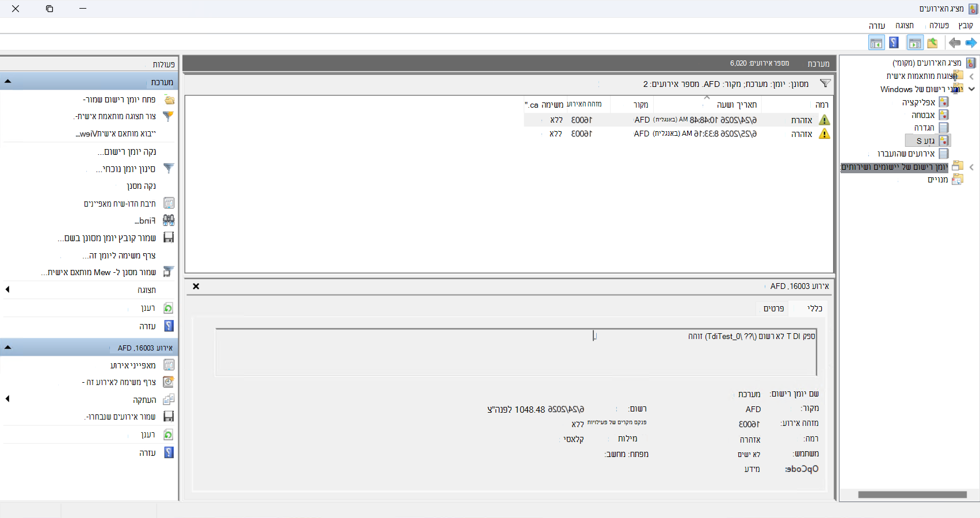The image size is (980, 518).
Task: Click the subscriptions icon next to מנויים
Action: tap(957, 180)
